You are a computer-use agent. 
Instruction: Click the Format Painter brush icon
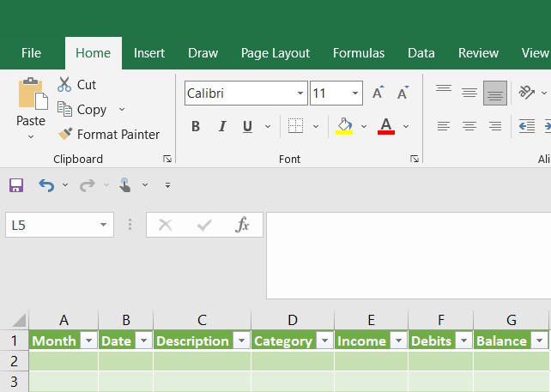tap(64, 134)
